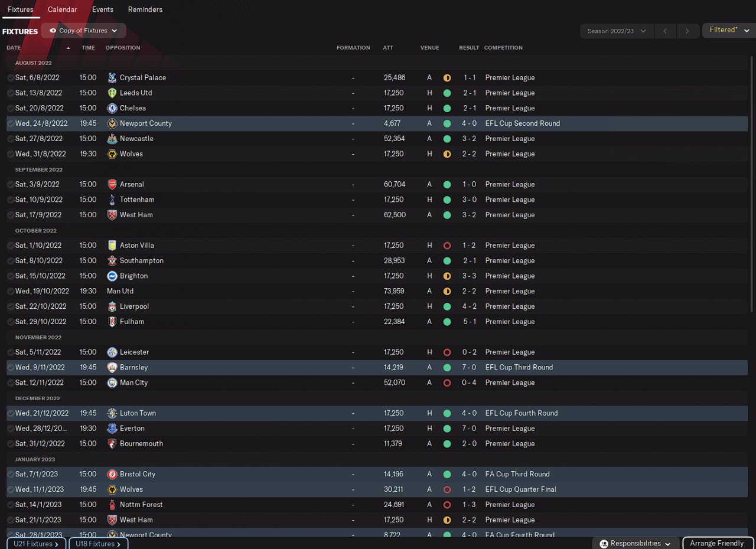
Task: Click the Man Utd opposition name
Action: click(x=120, y=291)
